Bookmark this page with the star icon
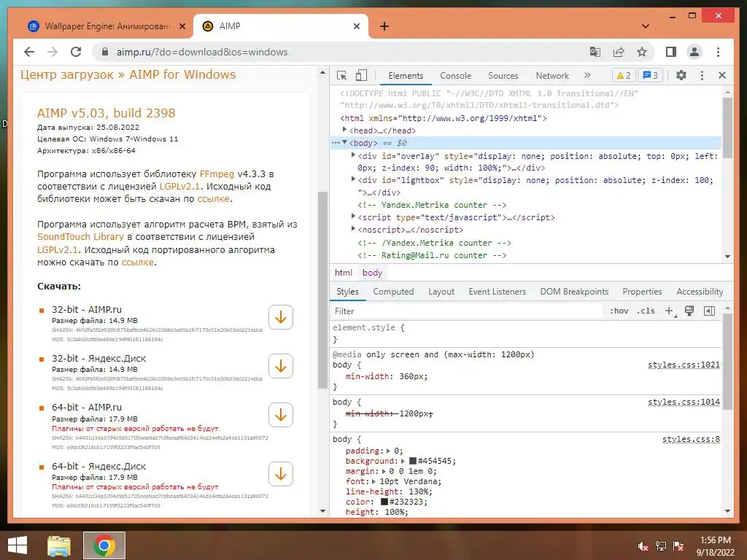 [x=642, y=52]
